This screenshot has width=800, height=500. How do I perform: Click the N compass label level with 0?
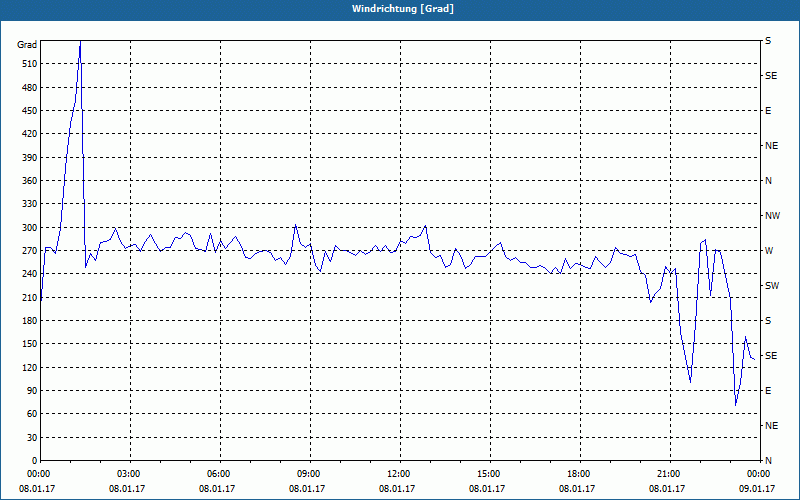point(768,461)
